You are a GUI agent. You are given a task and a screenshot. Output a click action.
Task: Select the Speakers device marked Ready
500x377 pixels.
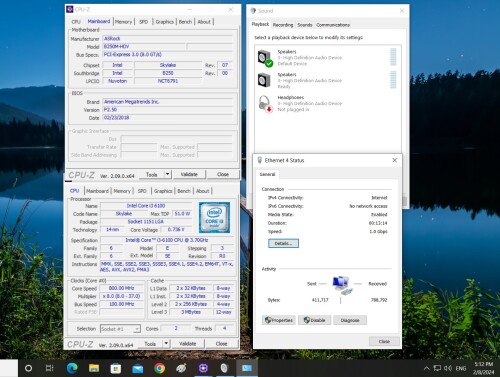327,80
